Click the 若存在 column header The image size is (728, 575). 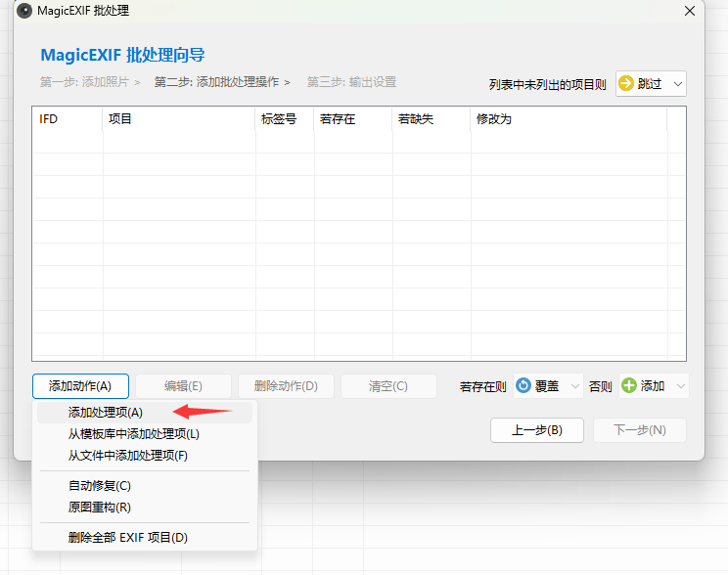pyautogui.click(x=353, y=119)
